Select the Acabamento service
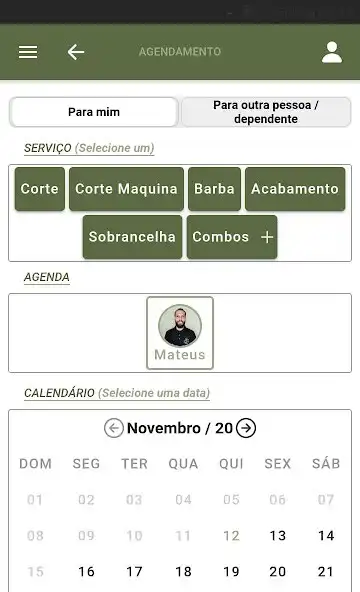 (295, 189)
